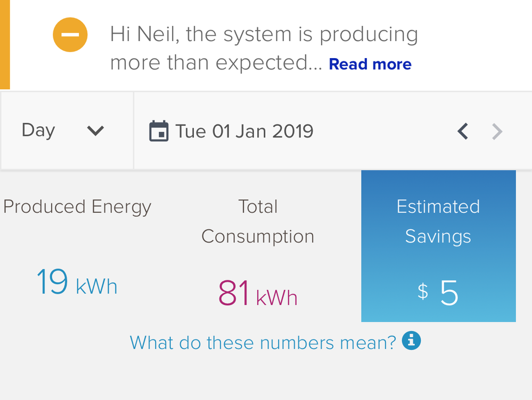Viewport: 532px width, 400px height.
Task: Click the blue info circle icon
Action: pos(411,340)
